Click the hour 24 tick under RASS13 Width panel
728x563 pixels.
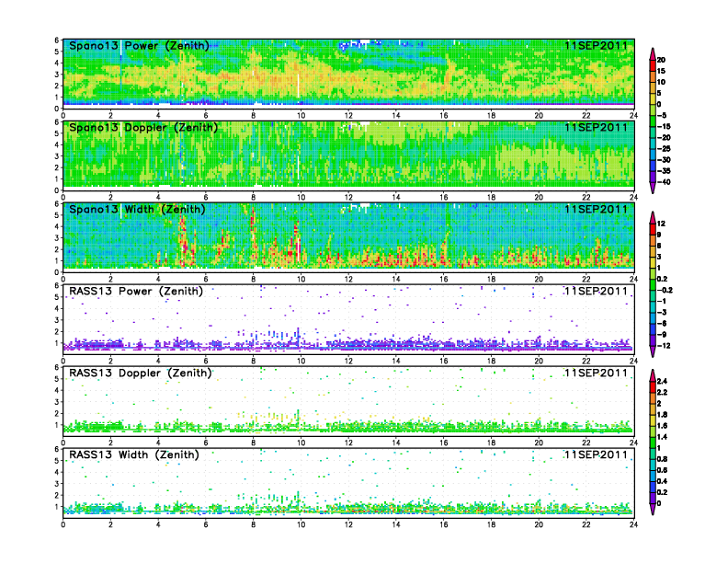coord(633,524)
